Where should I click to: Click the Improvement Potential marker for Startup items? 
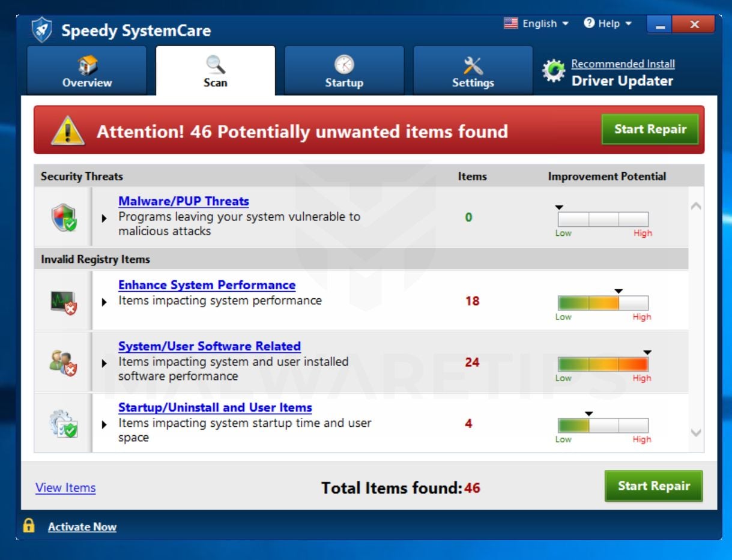[588, 414]
